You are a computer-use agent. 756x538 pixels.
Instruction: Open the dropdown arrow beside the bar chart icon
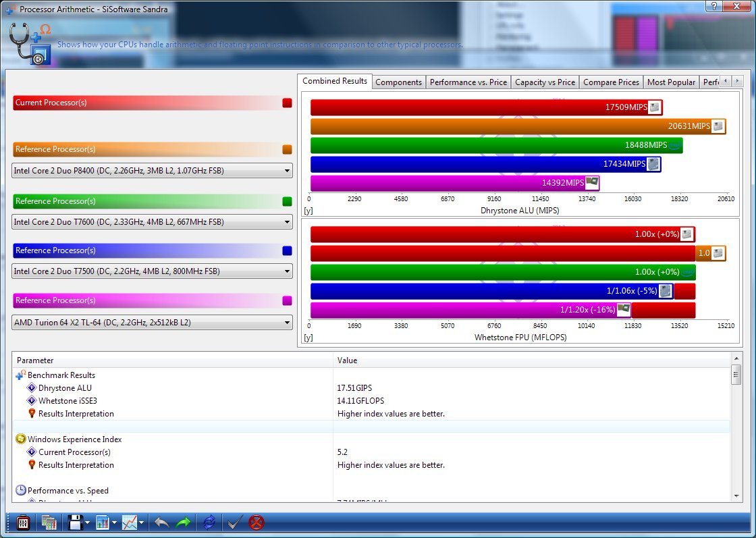[114, 522]
